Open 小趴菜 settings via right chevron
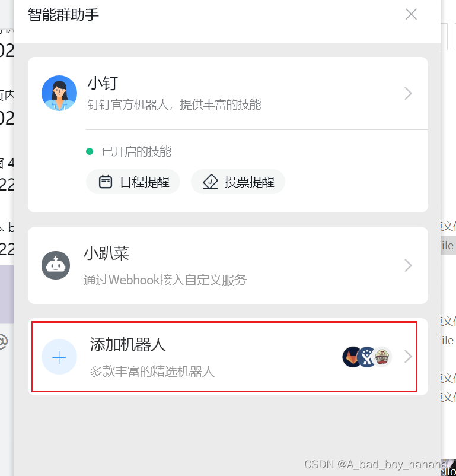The width and height of the screenshot is (456, 476). [408, 265]
